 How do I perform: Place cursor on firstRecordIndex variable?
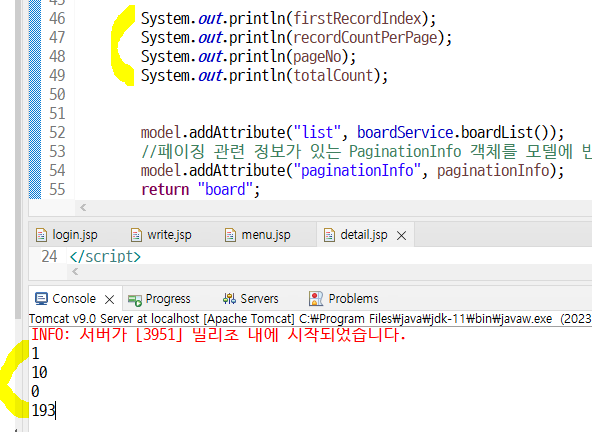pyautogui.click(x=357, y=19)
